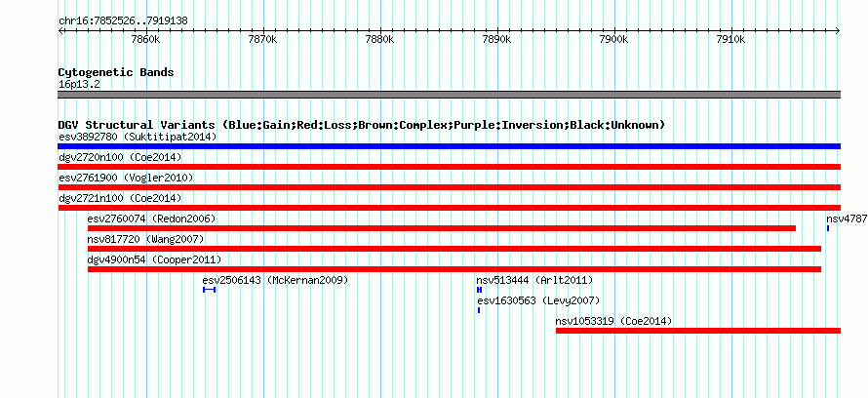Click the red dgv2721n100 variant bar
868x398 pixels.
(449, 208)
